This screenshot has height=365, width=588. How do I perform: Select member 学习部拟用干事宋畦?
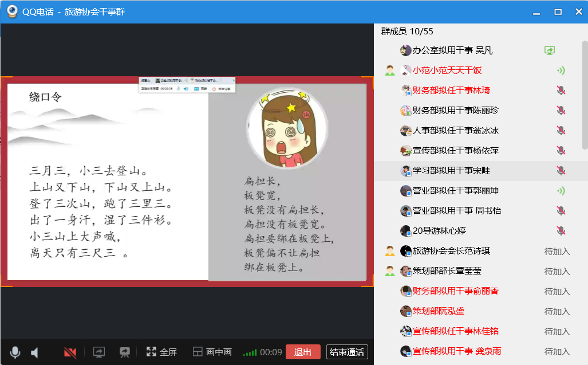pos(451,171)
